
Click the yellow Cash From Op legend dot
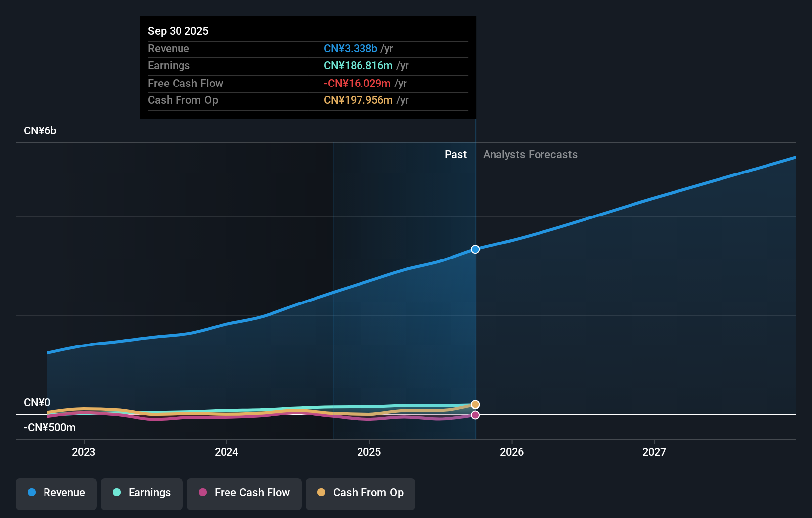point(322,492)
